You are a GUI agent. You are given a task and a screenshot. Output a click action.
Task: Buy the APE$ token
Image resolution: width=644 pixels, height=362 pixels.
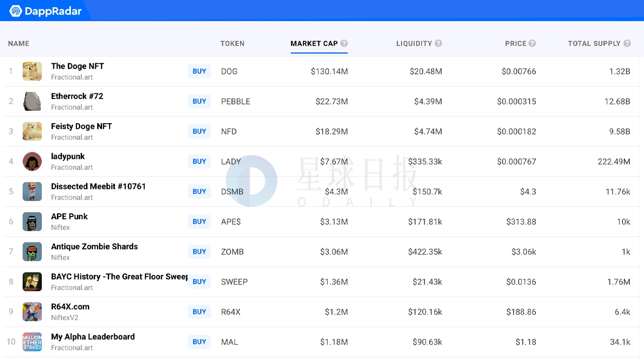click(200, 222)
